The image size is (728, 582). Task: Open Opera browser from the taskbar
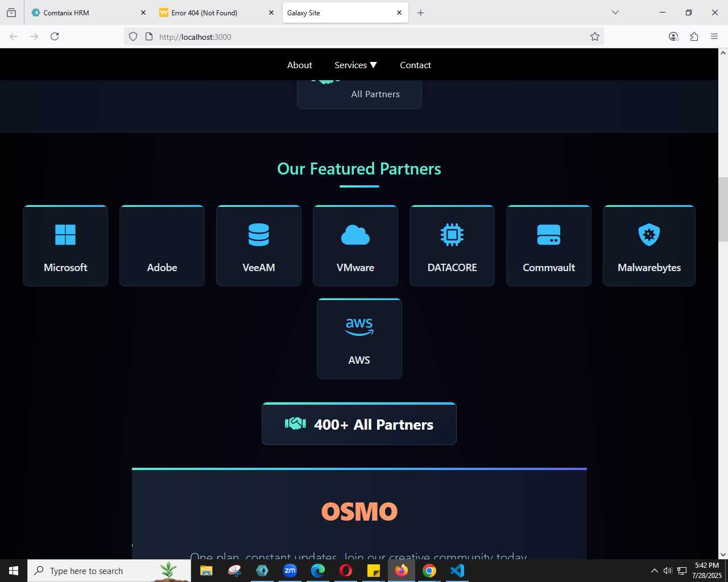click(346, 571)
